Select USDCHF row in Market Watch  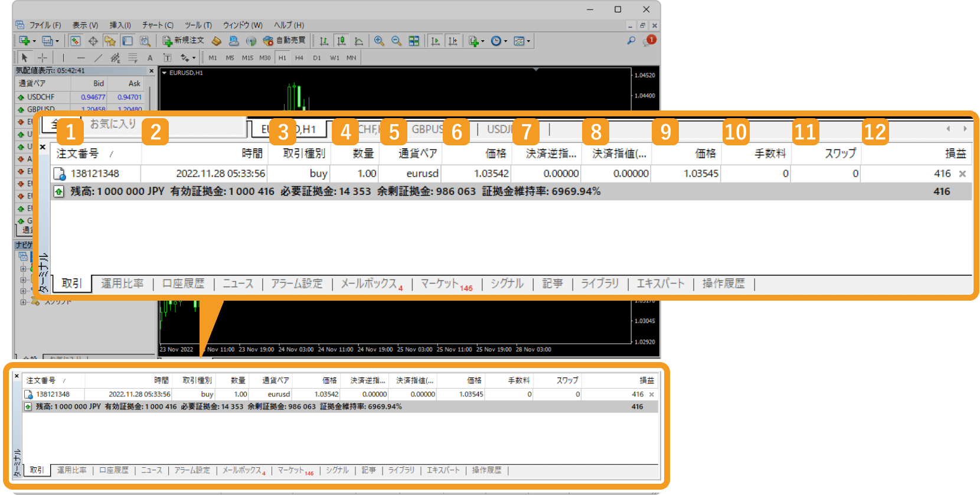click(x=80, y=97)
